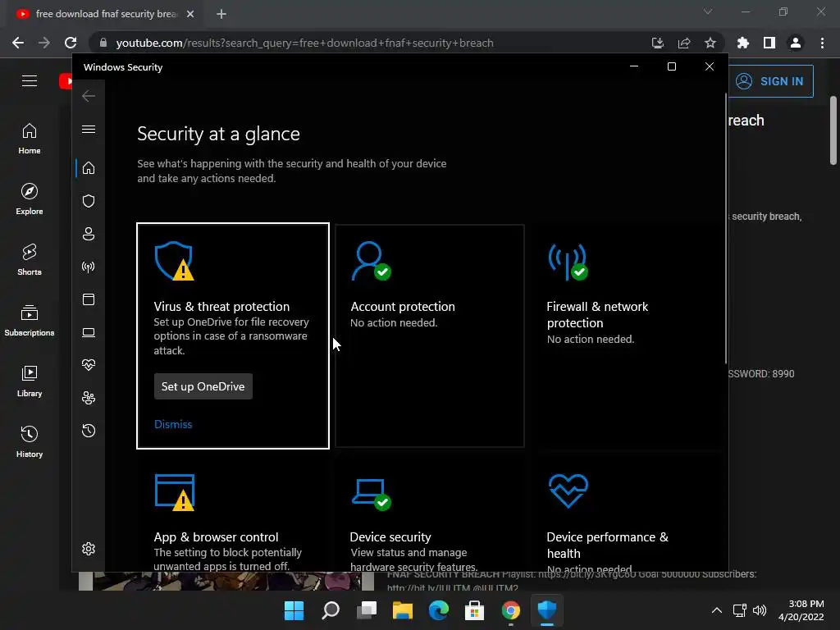Open Chrome extensions puzzle icon
This screenshot has height=630, width=840.
click(x=743, y=43)
